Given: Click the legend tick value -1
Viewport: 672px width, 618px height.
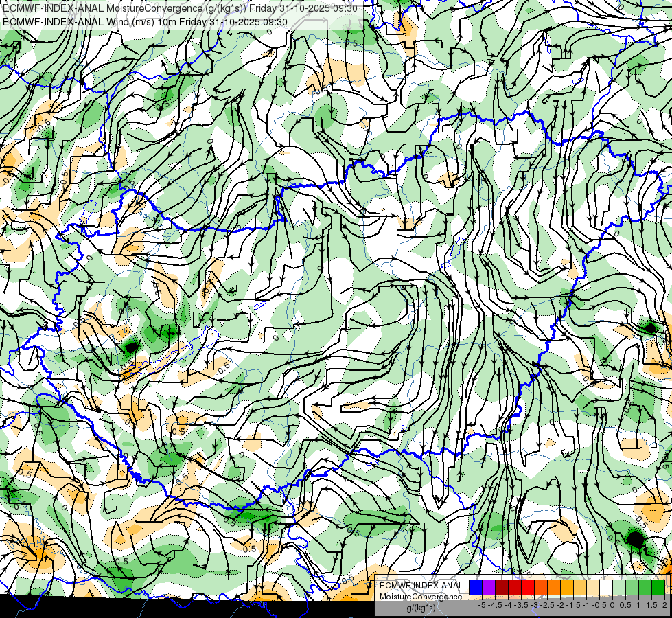Looking at the screenshot, I should coord(586,605).
